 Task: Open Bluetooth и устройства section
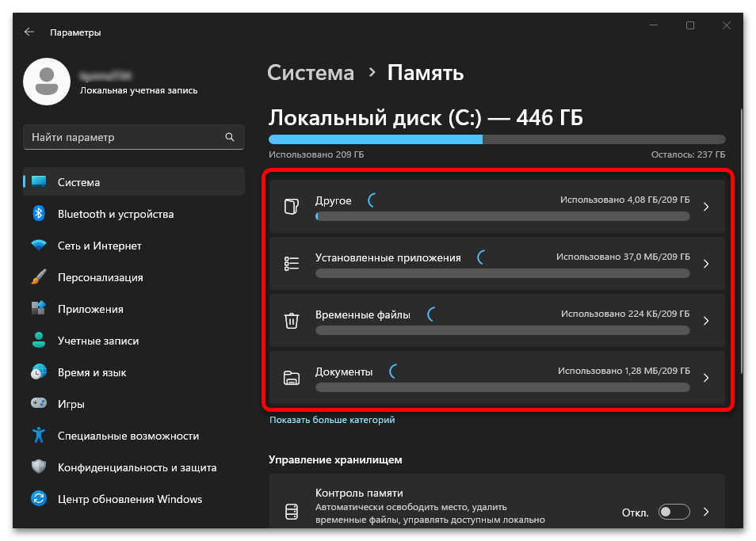coord(134,213)
